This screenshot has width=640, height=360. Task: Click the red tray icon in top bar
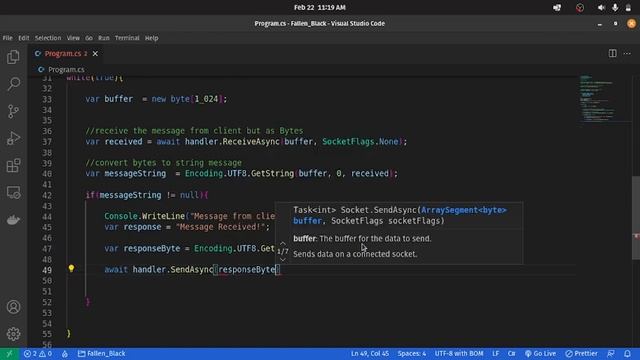click(x=580, y=7)
